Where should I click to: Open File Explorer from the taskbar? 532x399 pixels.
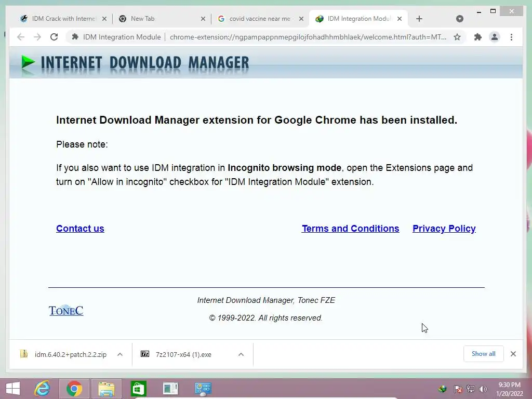click(106, 389)
